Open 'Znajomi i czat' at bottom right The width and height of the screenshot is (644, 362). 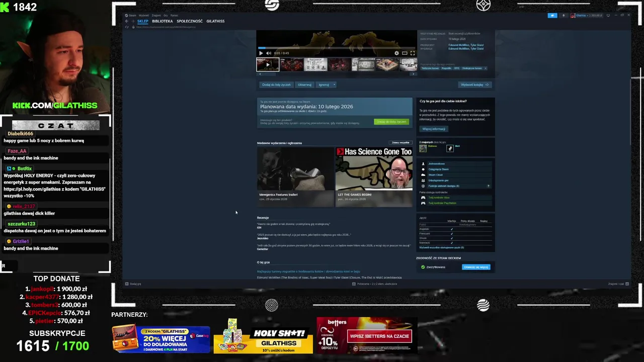pyautogui.click(x=618, y=284)
